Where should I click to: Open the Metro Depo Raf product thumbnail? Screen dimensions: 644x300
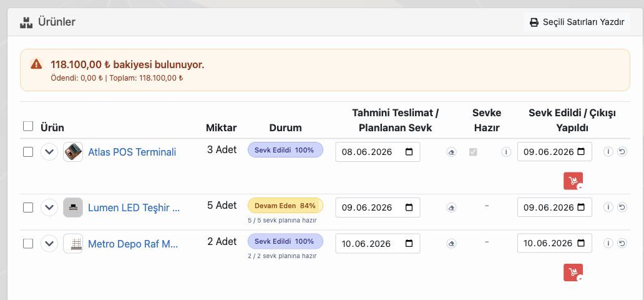click(x=73, y=244)
